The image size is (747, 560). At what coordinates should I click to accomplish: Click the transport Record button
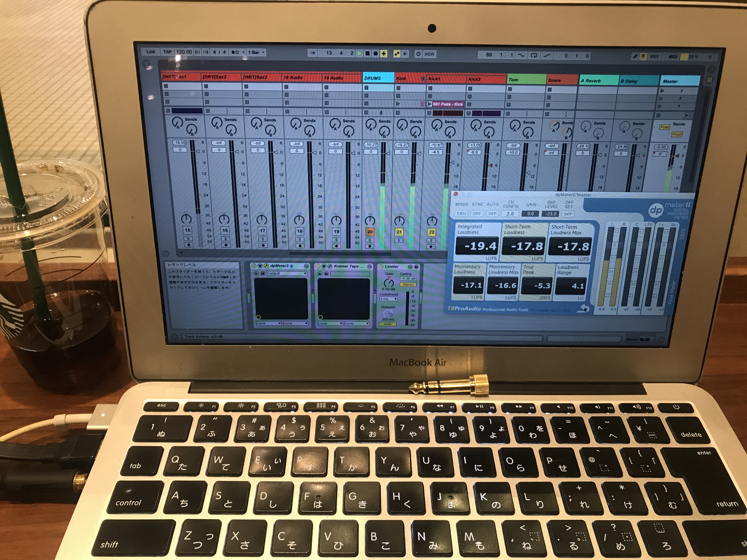point(375,54)
